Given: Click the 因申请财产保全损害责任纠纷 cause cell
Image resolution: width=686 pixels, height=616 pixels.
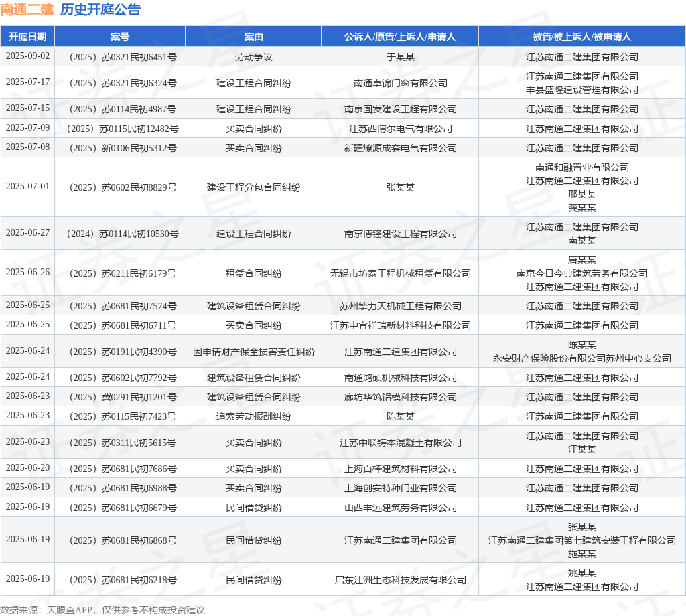Looking at the screenshot, I should tap(254, 352).
